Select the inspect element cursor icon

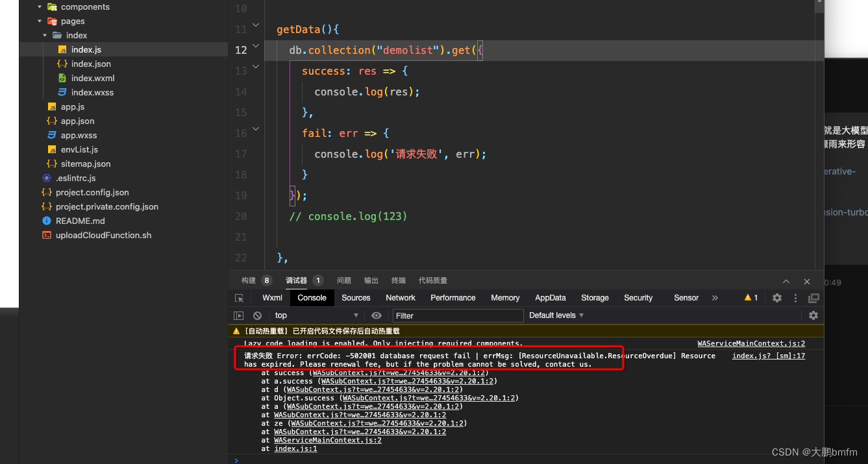[x=240, y=298]
